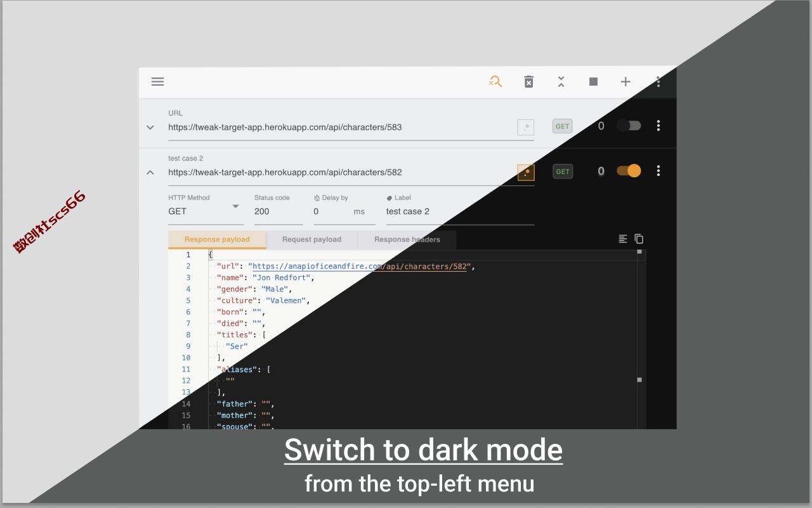Click the "name": "Jon Redfort" line
Screen dimensions: 812x508
pyautogui.click(x=265, y=277)
